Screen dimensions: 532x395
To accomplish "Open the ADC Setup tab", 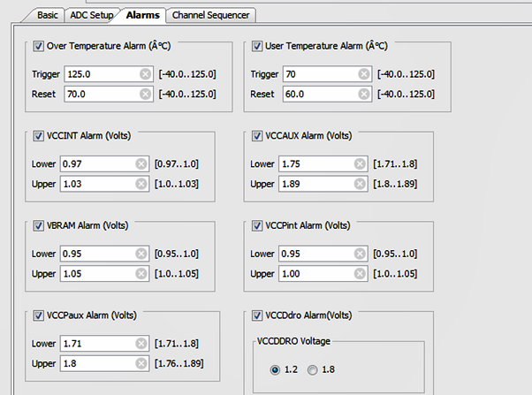I will (x=92, y=15).
